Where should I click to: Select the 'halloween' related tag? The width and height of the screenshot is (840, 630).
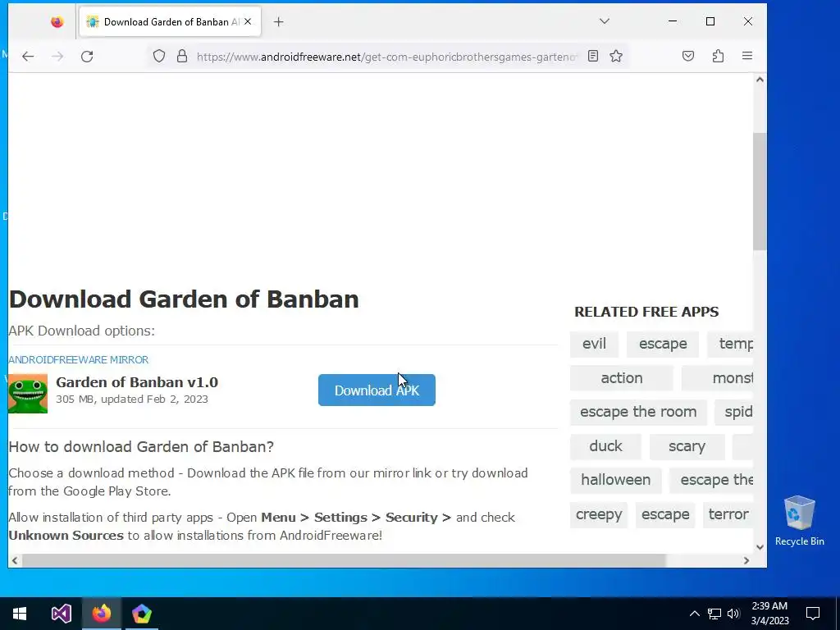(x=615, y=480)
